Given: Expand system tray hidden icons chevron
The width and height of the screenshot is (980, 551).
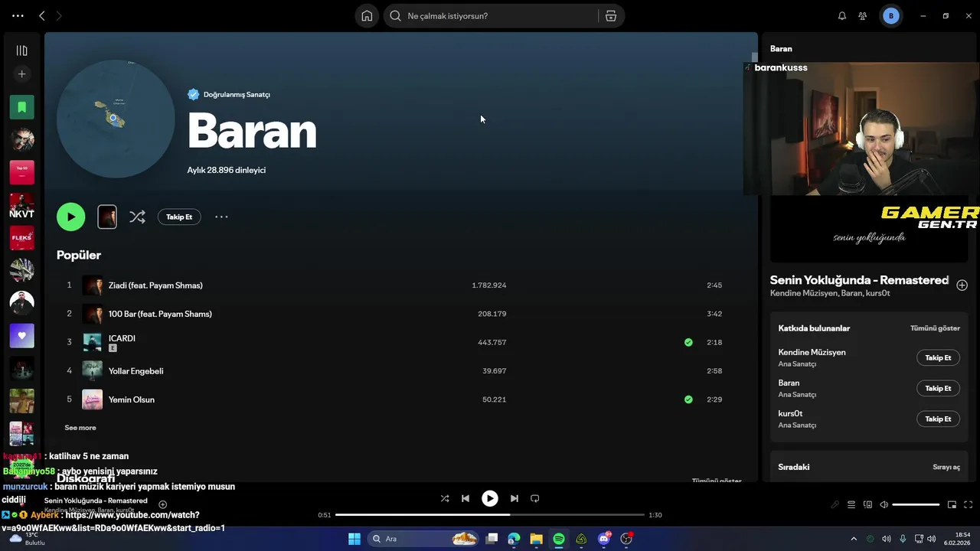Looking at the screenshot, I should 854,539.
